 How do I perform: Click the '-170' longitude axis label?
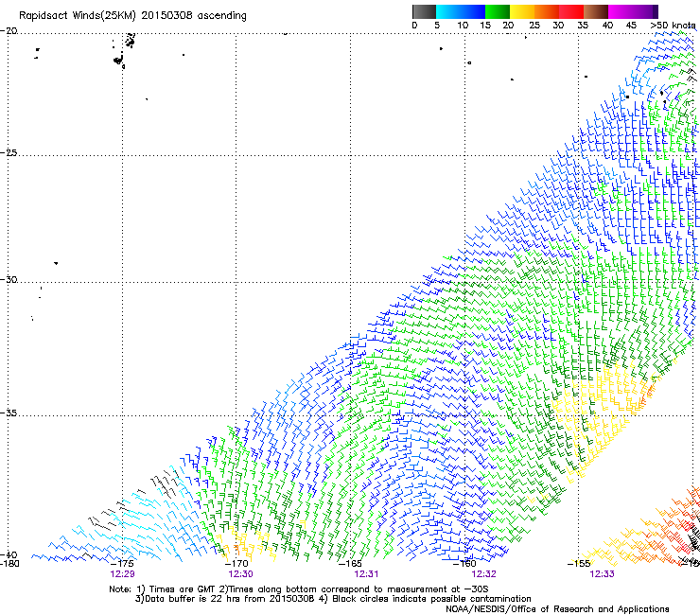pyautogui.click(x=236, y=564)
